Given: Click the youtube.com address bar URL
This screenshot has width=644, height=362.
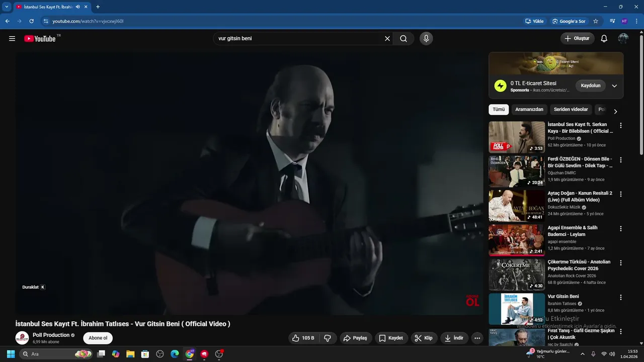Looking at the screenshot, I should click(x=88, y=21).
